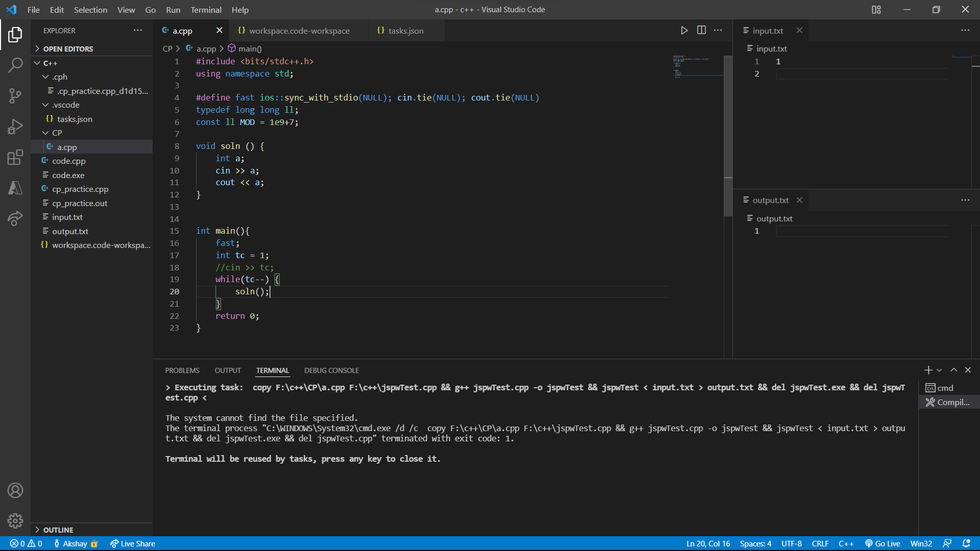Screen dimensions: 980x551
Task: Click Ln 20, Col 16 to jump to a line
Action: (708, 543)
